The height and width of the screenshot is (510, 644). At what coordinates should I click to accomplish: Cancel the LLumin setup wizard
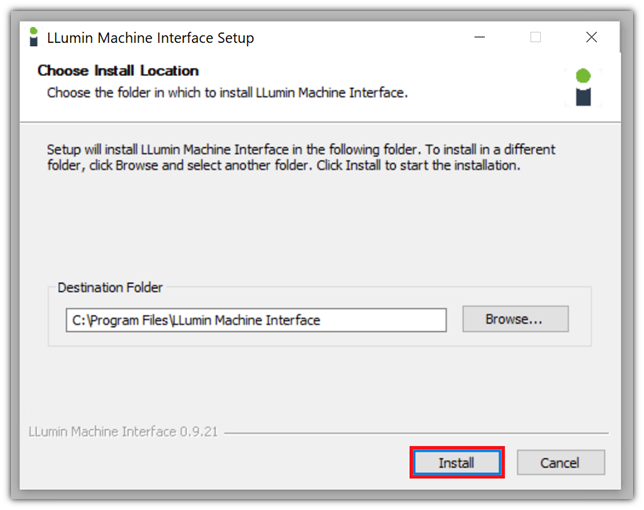pos(560,463)
